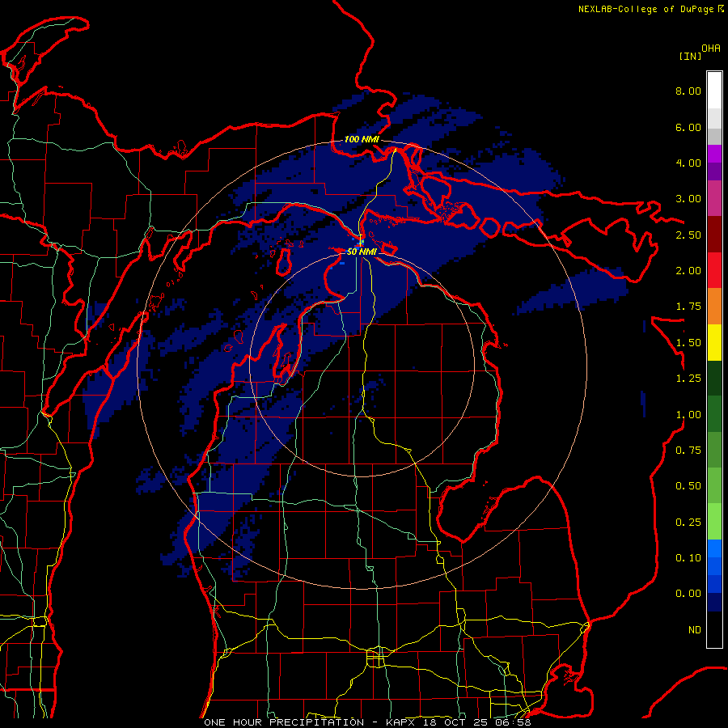728x728 pixels.
Task: Click the OHA product label
Action: [x=711, y=49]
